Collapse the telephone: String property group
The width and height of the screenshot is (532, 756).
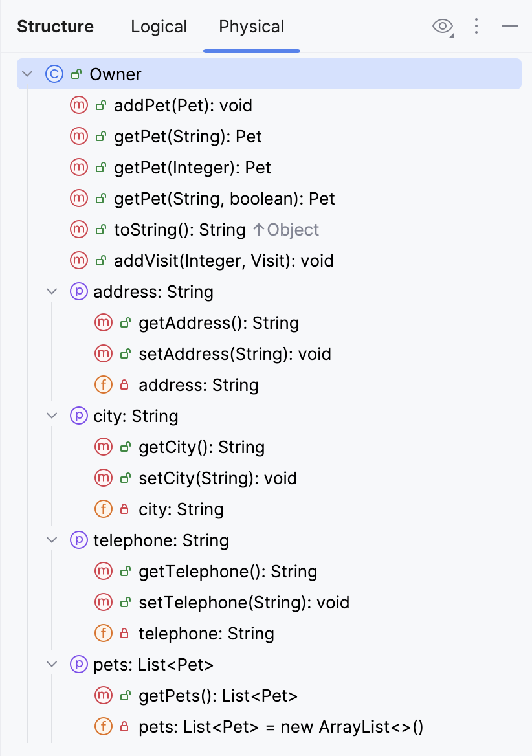tap(52, 540)
